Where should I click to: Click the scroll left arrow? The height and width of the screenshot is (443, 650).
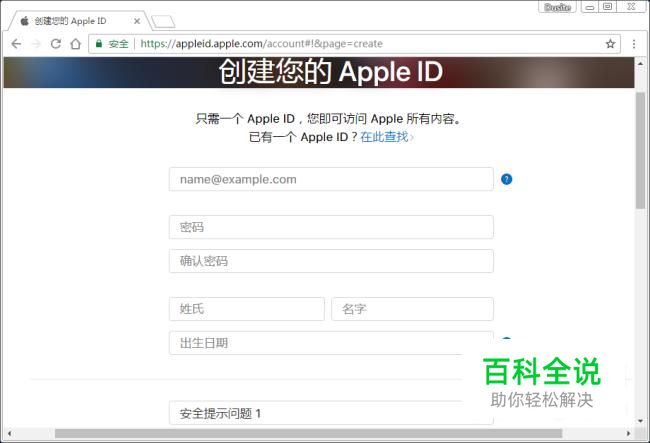9,433
